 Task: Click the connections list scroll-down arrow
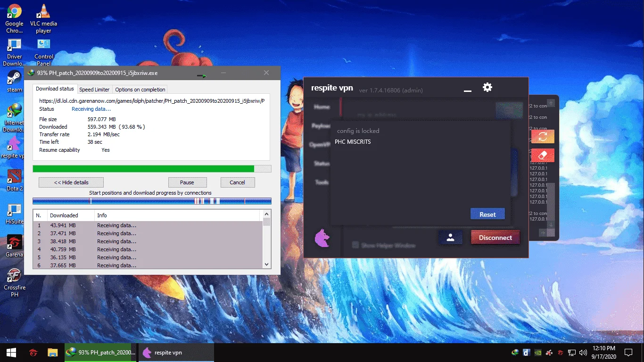click(267, 264)
